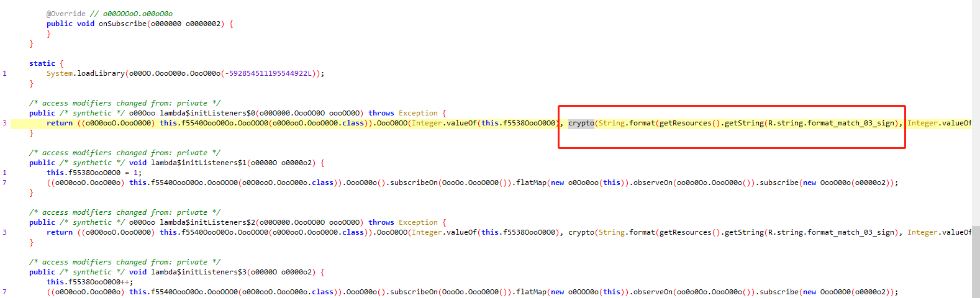Viewport: 980px width, 298px height.
Task: Click the increment statement this.f5538ooo0000++;
Action: (90, 282)
